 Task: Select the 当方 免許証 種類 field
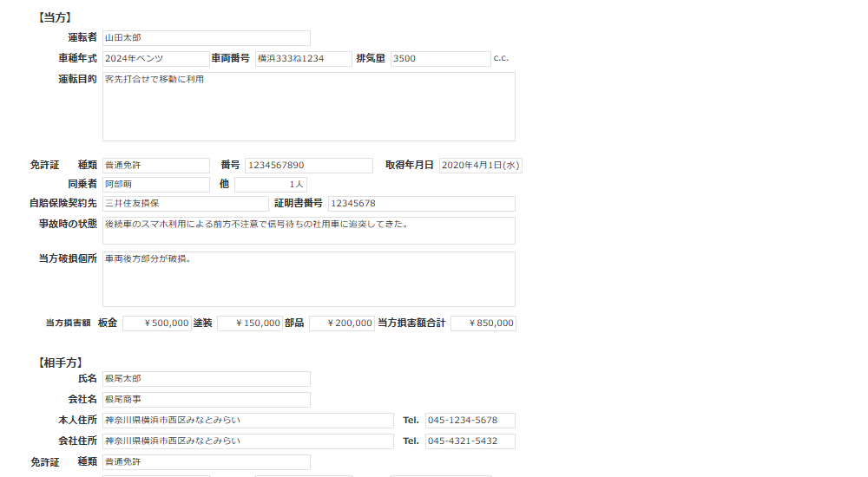(155, 165)
